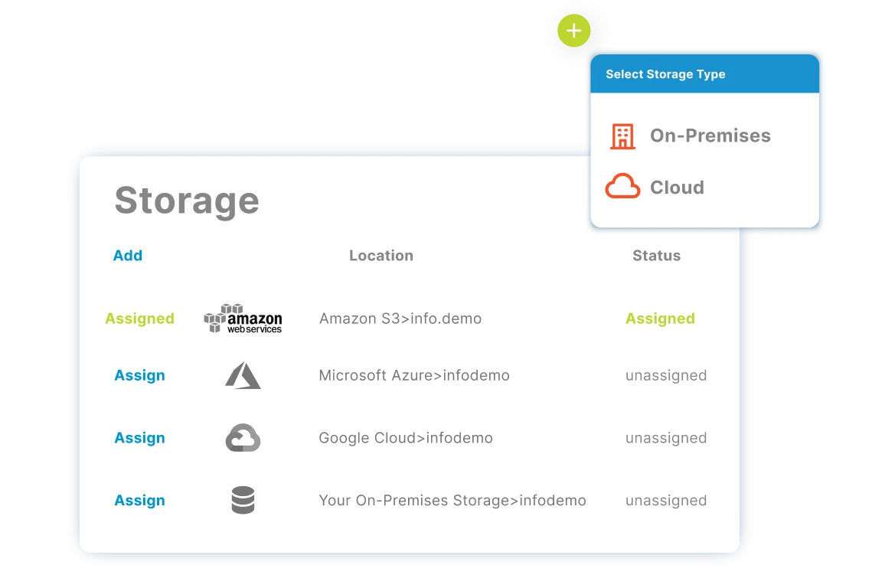This screenshot has height=588, width=882.
Task: Select the On-Premises building icon
Action: [x=622, y=136]
